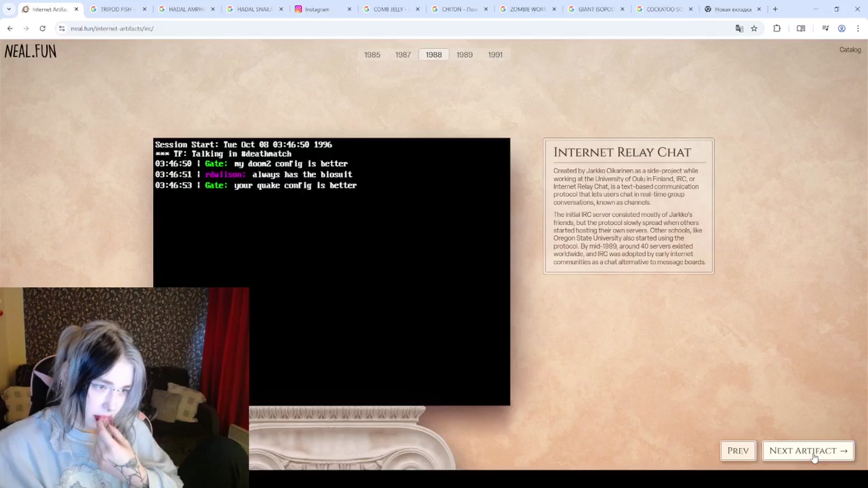868x488 pixels.
Task: Click the Prev artifact button
Action: [x=738, y=450]
